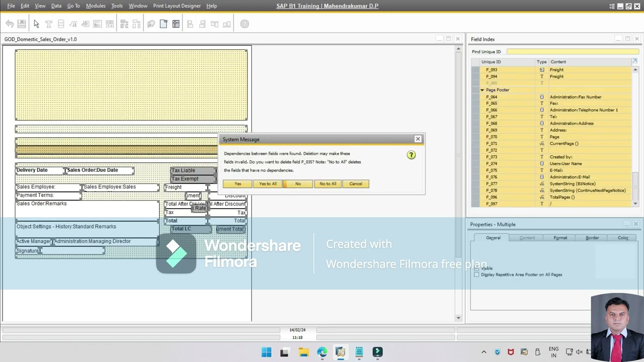Image resolution: width=644 pixels, height=362 pixels.
Task: Open the Notepad app on the taskbar
Action: click(x=359, y=352)
